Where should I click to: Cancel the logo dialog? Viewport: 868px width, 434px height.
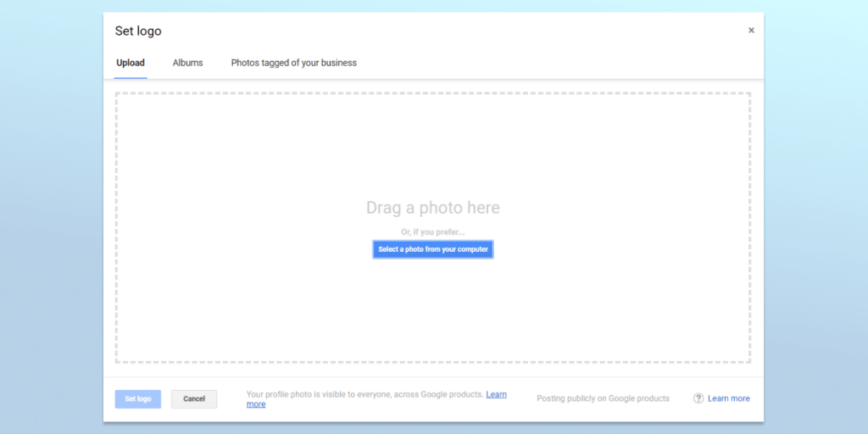(194, 399)
